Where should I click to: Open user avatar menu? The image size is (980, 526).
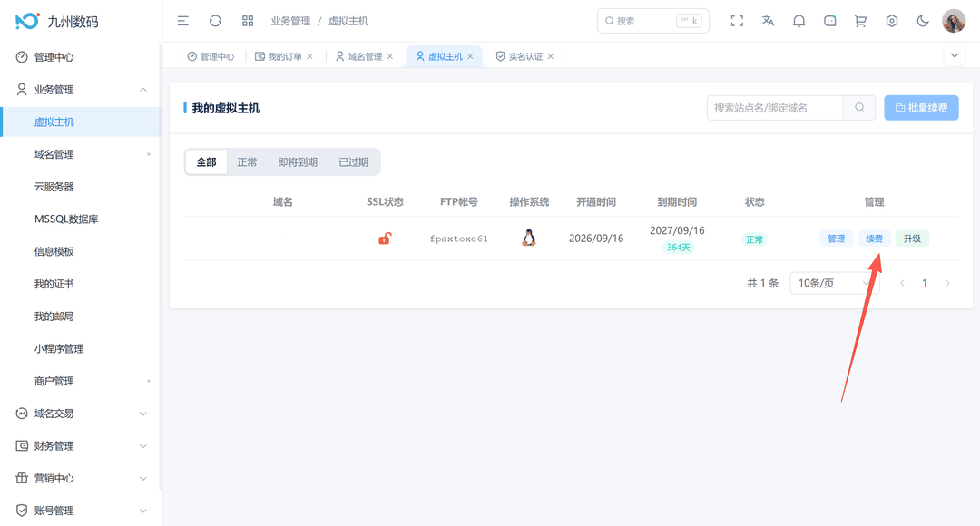click(x=954, y=21)
